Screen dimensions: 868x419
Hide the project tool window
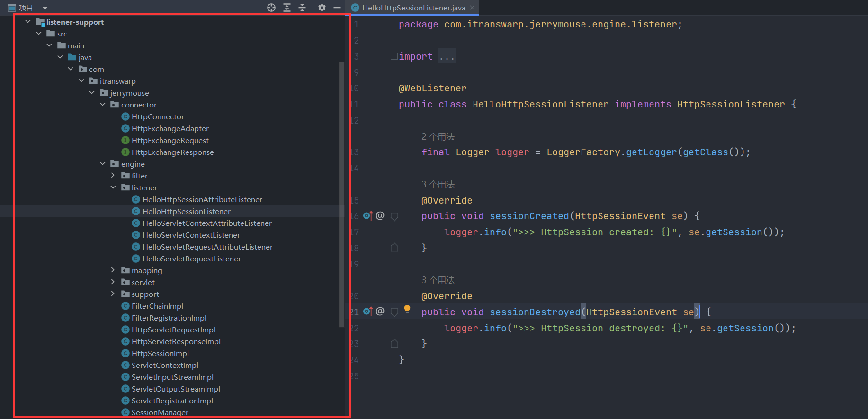coord(337,8)
